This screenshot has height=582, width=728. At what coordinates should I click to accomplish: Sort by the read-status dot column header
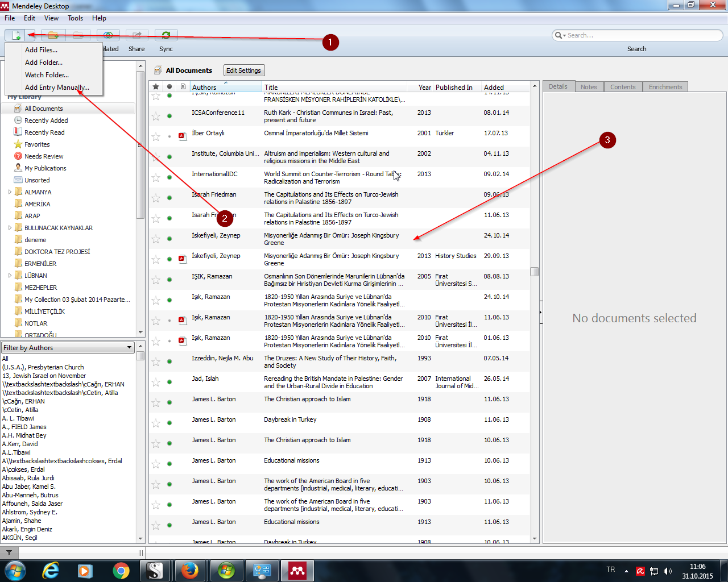pos(169,87)
